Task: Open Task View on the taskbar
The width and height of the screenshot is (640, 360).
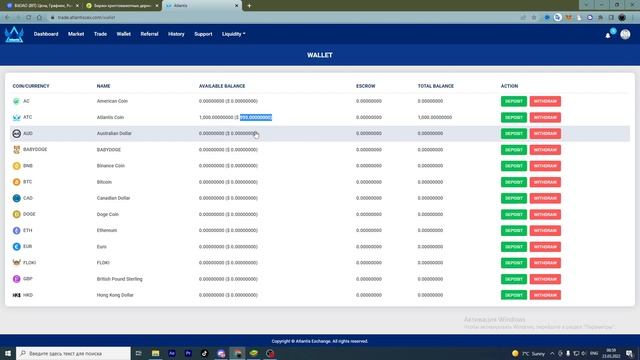Action: pyautogui.click(x=138, y=353)
